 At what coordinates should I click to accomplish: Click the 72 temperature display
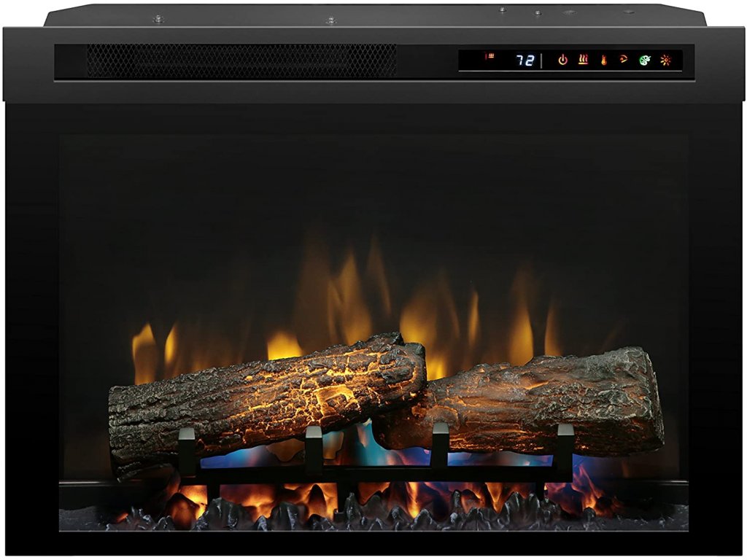point(525,61)
